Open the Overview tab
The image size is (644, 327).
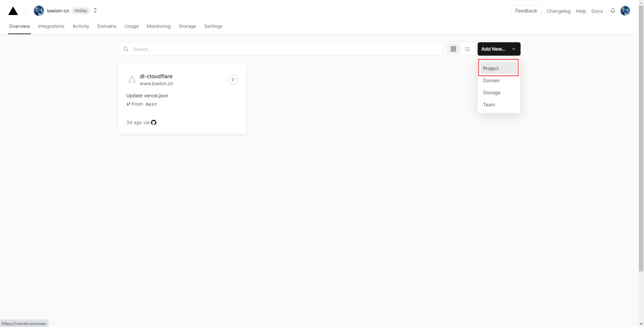click(19, 26)
